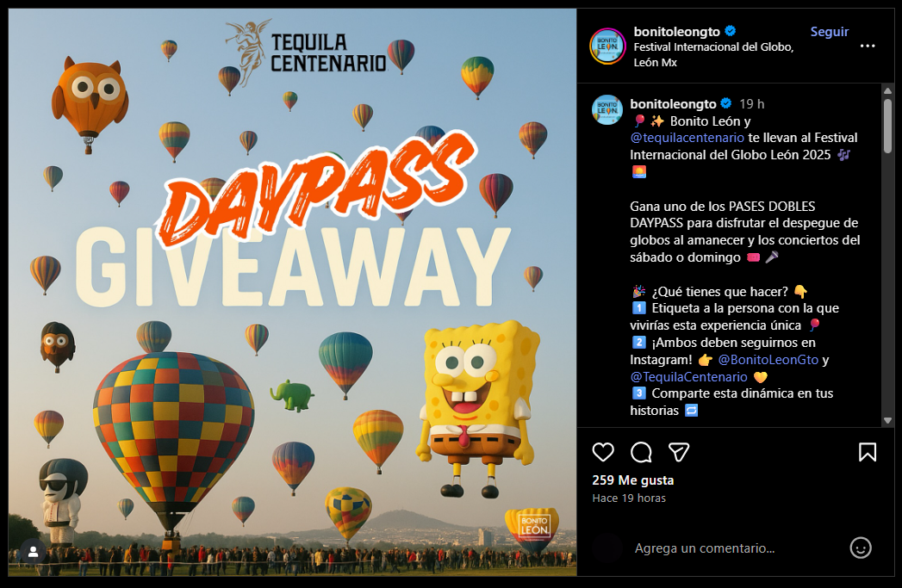This screenshot has width=902, height=588.
Task: Open Festival Internacional del Globo location
Action: click(713, 54)
